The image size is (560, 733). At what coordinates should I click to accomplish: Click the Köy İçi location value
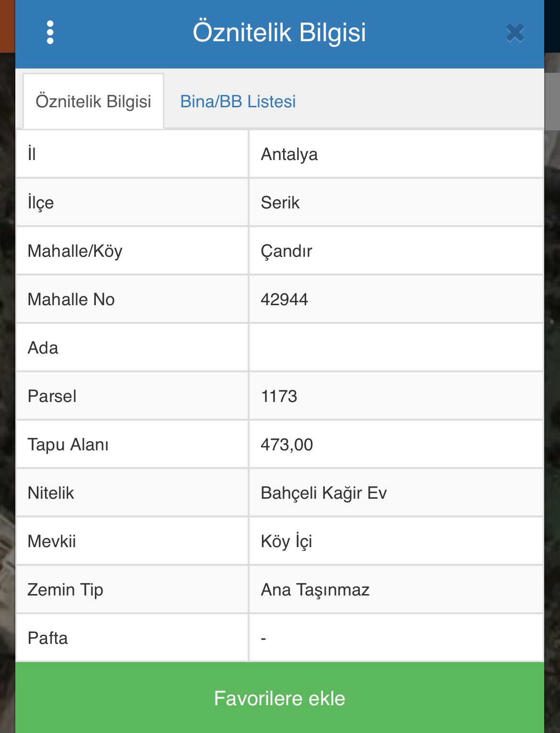pos(286,541)
